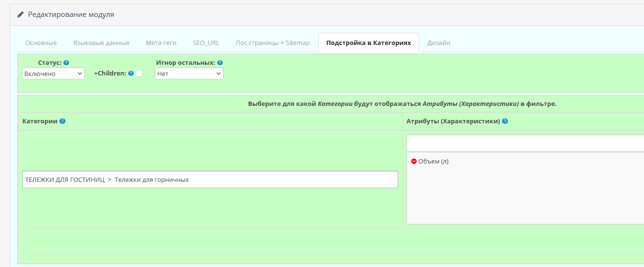Switch to the Дизайн tab
The width and height of the screenshot is (644, 267).
pos(439,43)
